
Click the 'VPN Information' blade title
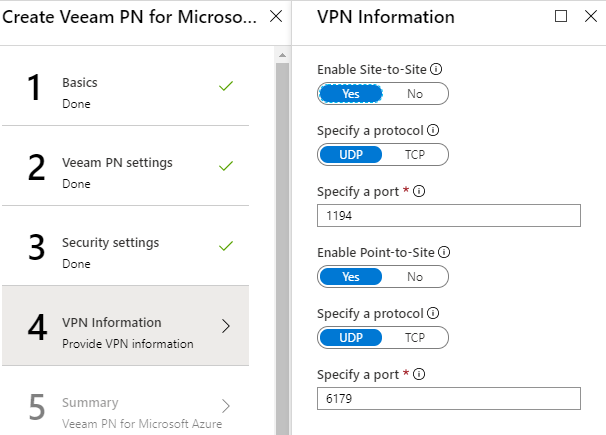point(386,17)
